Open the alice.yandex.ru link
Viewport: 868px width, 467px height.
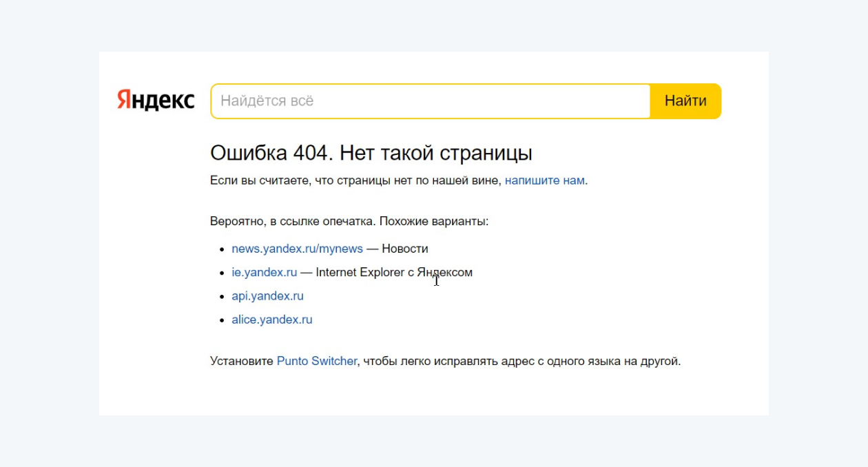pyautogui.click(x=272, y=320)
